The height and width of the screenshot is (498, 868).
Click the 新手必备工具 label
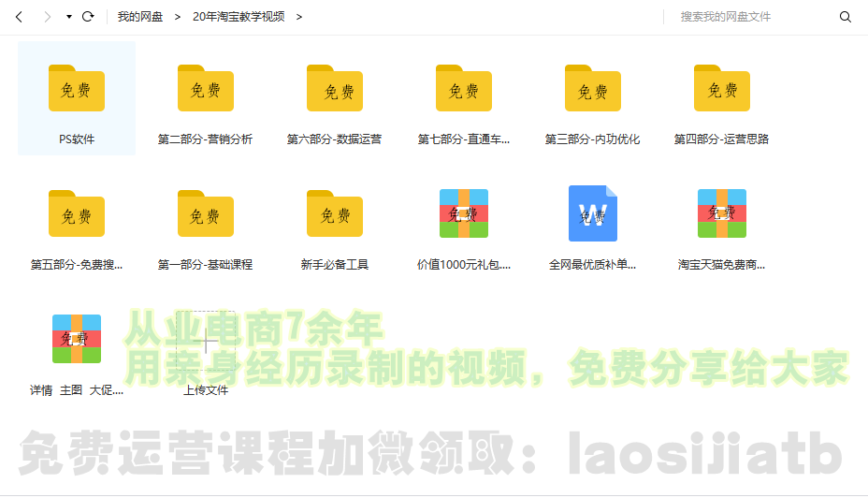point(335,265)
